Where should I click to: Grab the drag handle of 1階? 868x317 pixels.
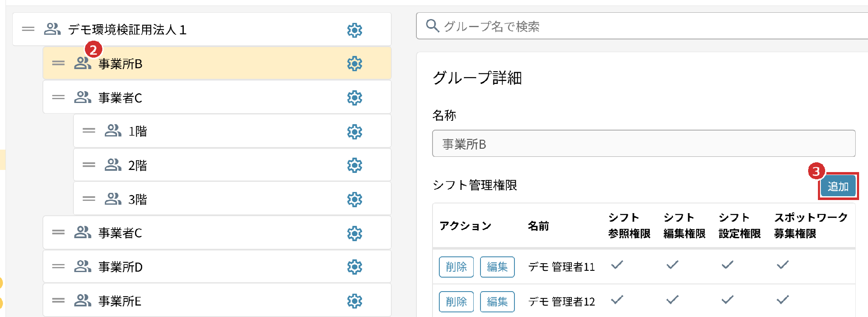(89, 131)
